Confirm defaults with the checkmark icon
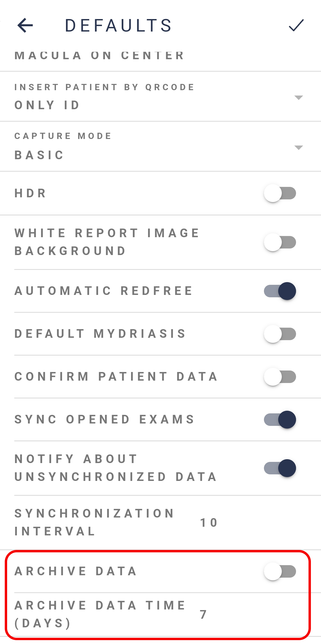The height and width of the screenshot is (644, 321). pos(296,25)
